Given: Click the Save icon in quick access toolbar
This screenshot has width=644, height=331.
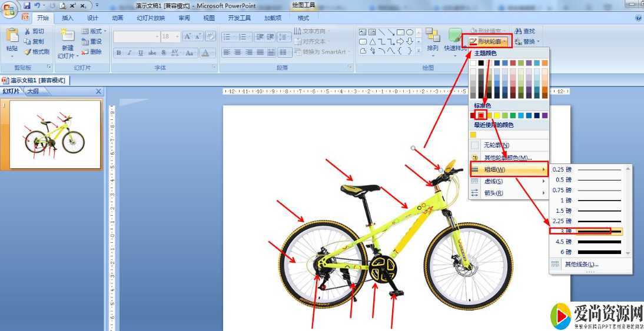Looking at the screenshot, I should click(27, 5).
